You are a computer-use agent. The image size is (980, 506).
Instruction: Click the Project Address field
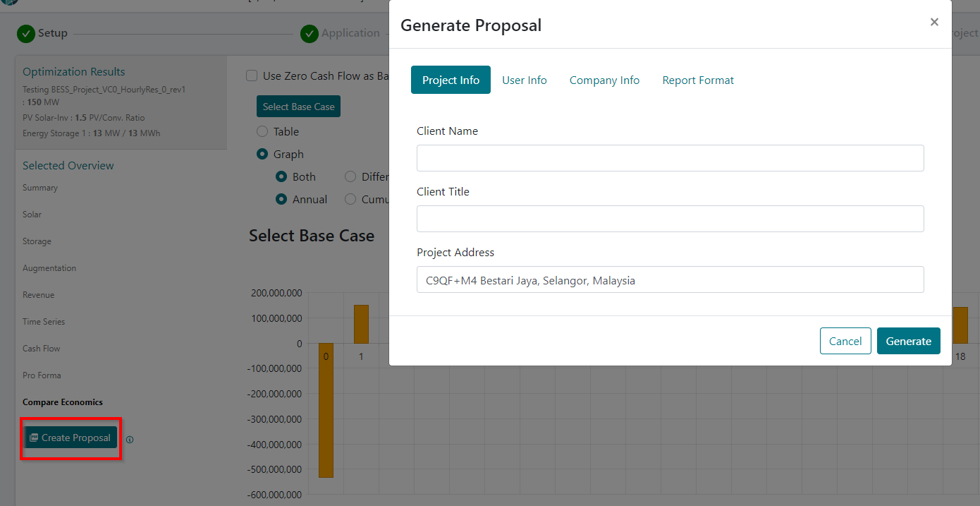pos(670,279)
